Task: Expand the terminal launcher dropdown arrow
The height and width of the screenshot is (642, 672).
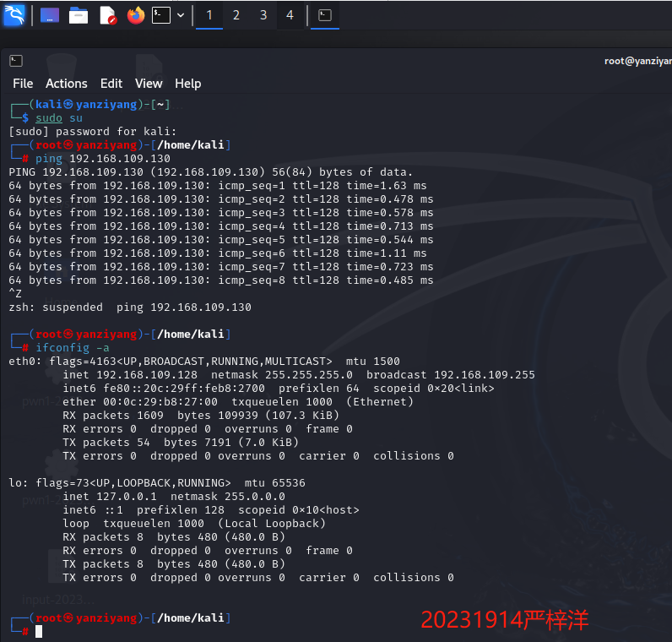Action: pos(181,15)
